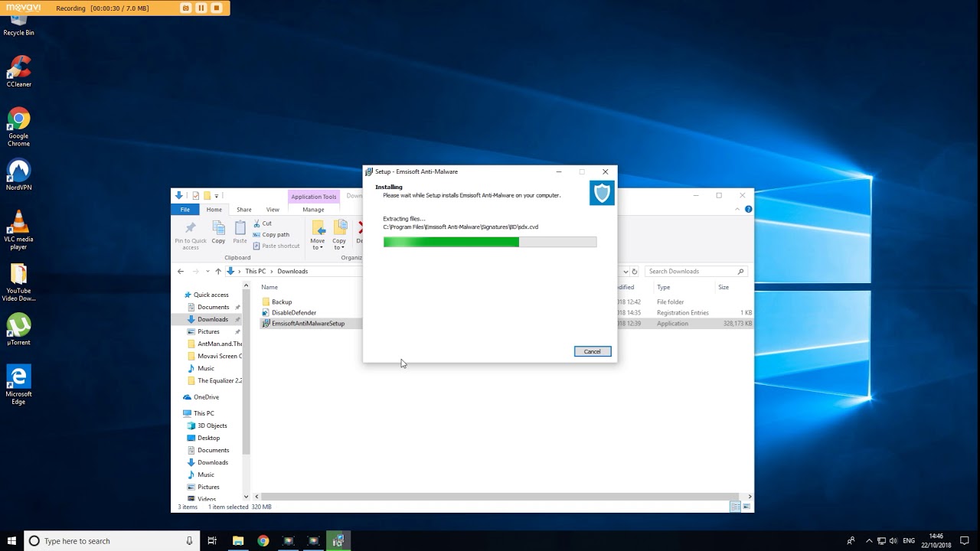Open 3D Objects under This PC
The height and width of the screenshot is (551, 980).
pos(212,425)
